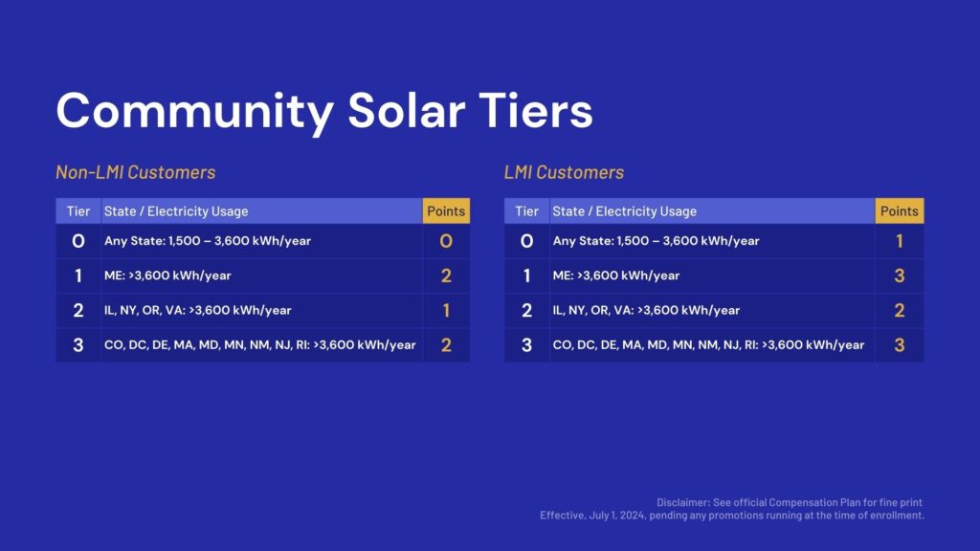This screenshot has height=551, width=980.
Task: Select the Non-LMI Customers heading
Action: click(x=136, y=172)
